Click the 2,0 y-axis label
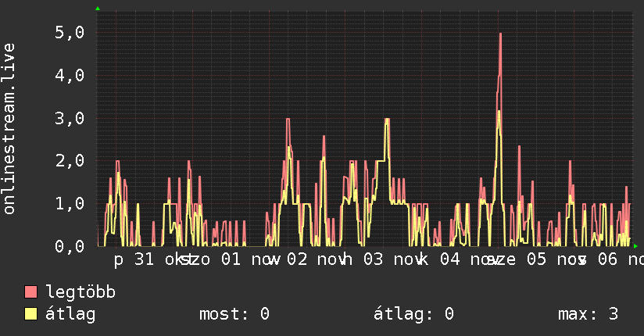This screenshot has width=644, height=336. point(70,161)
